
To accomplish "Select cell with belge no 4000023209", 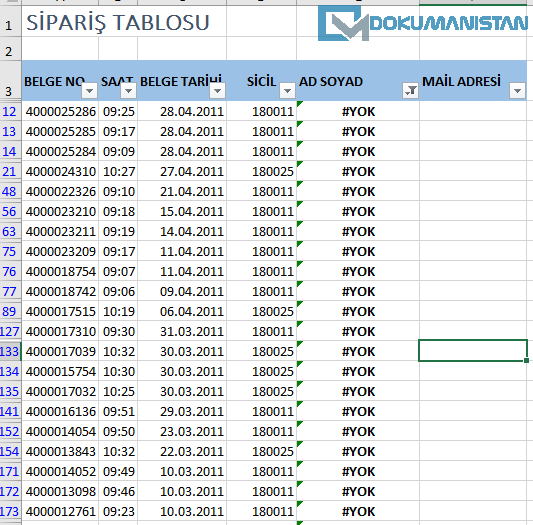I will coord(61,251).
